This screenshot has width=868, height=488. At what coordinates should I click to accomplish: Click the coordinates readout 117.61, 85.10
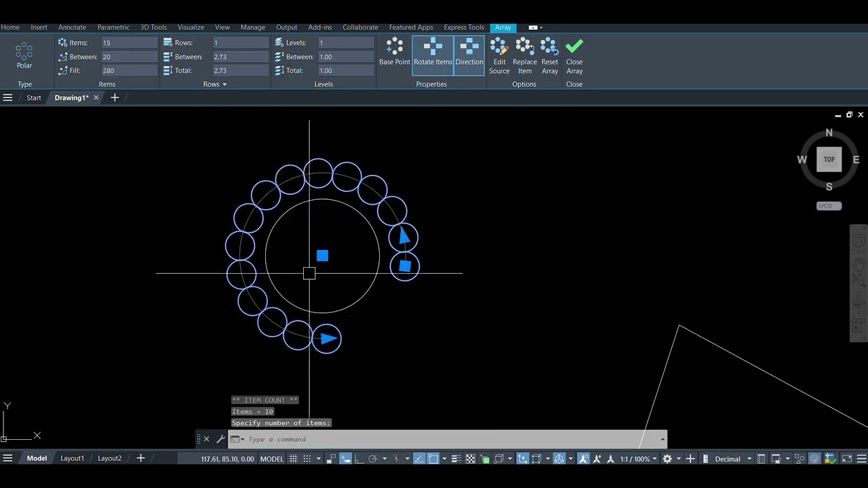227,459
